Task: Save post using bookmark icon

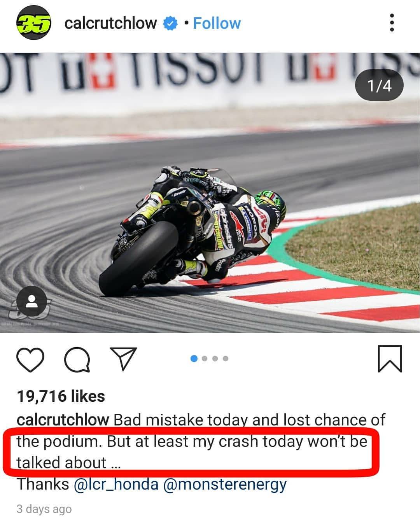Action: (x=390, y=359)
